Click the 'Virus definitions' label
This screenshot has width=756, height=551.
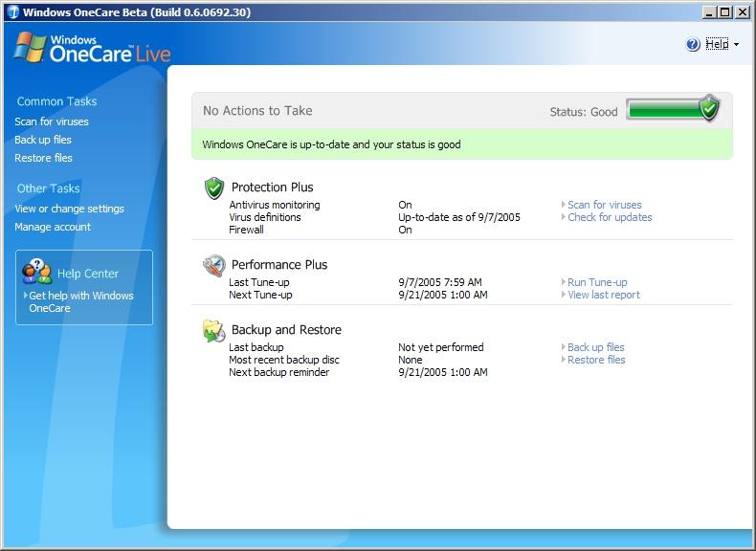265,217
